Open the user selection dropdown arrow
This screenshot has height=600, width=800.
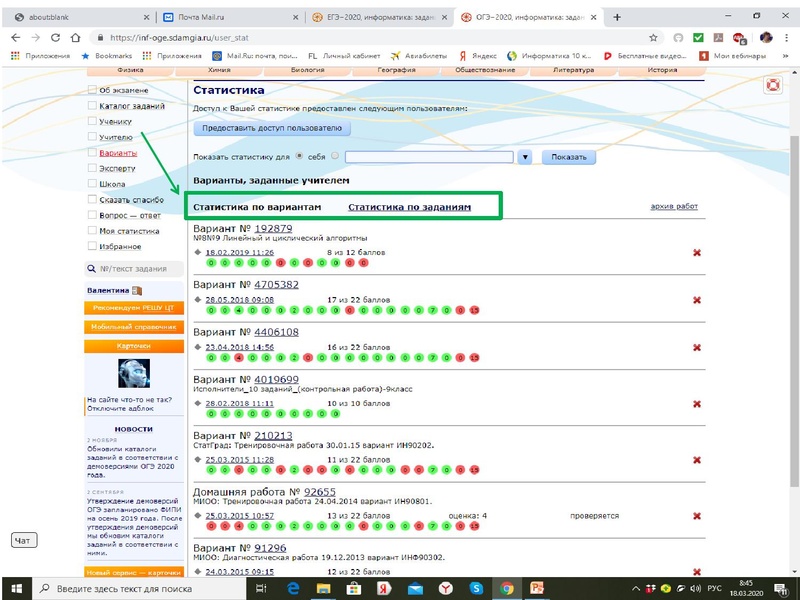[x=526, y=157]
